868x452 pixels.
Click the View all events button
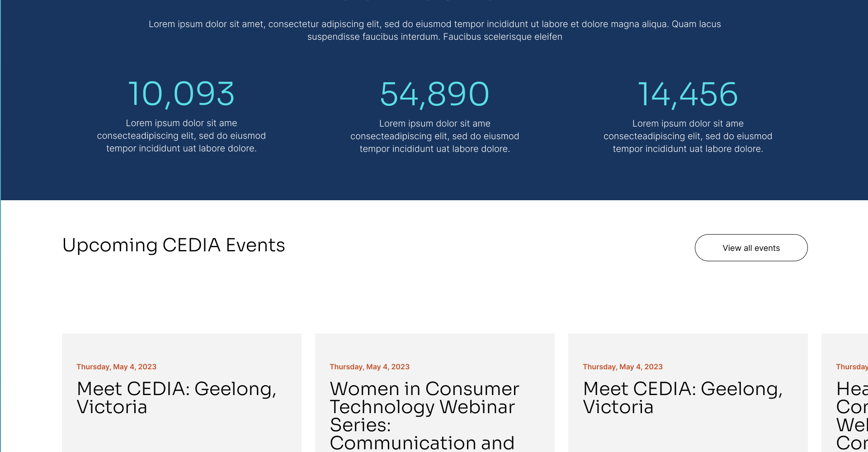pos(751,248)
